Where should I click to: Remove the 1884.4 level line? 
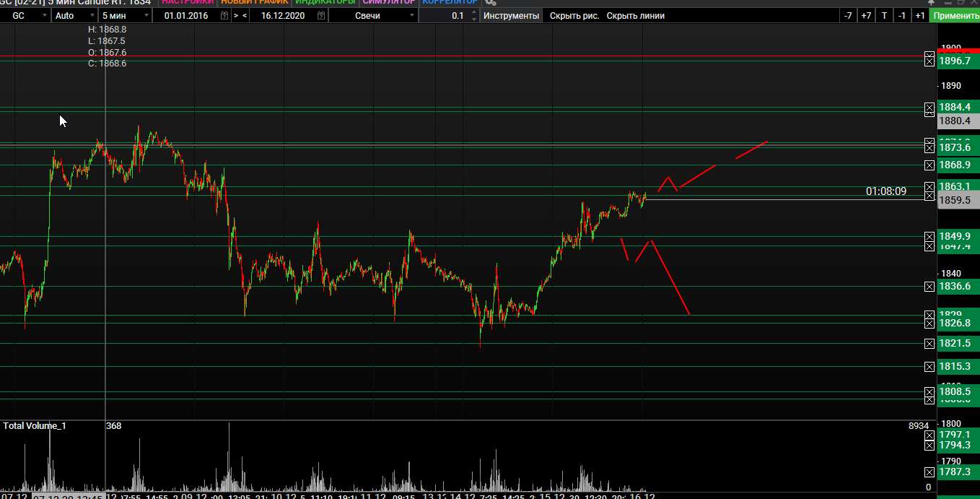(x=929, y=108)
